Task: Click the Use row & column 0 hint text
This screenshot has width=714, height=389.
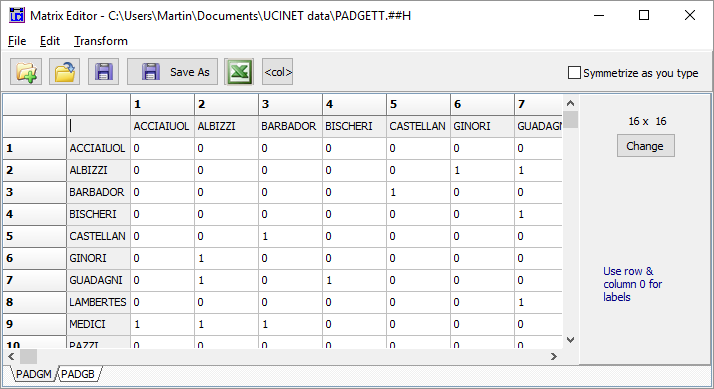Action: [x=632, y=284]
